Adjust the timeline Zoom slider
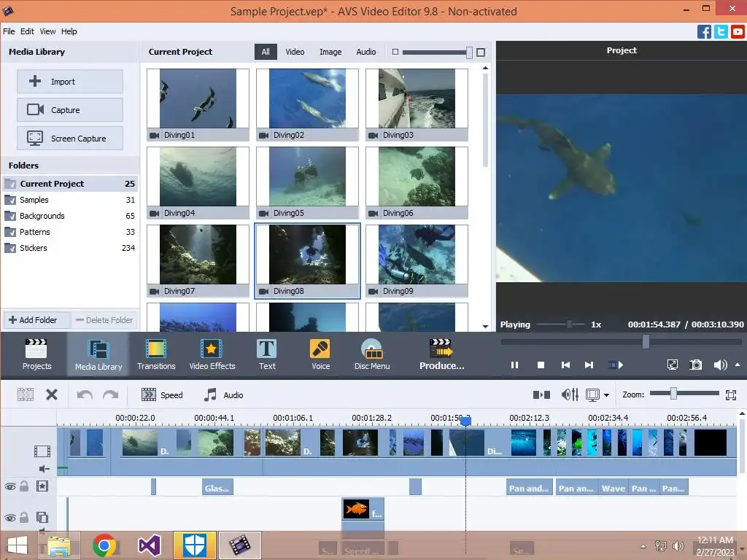747x560 pixels. point(673,393)
